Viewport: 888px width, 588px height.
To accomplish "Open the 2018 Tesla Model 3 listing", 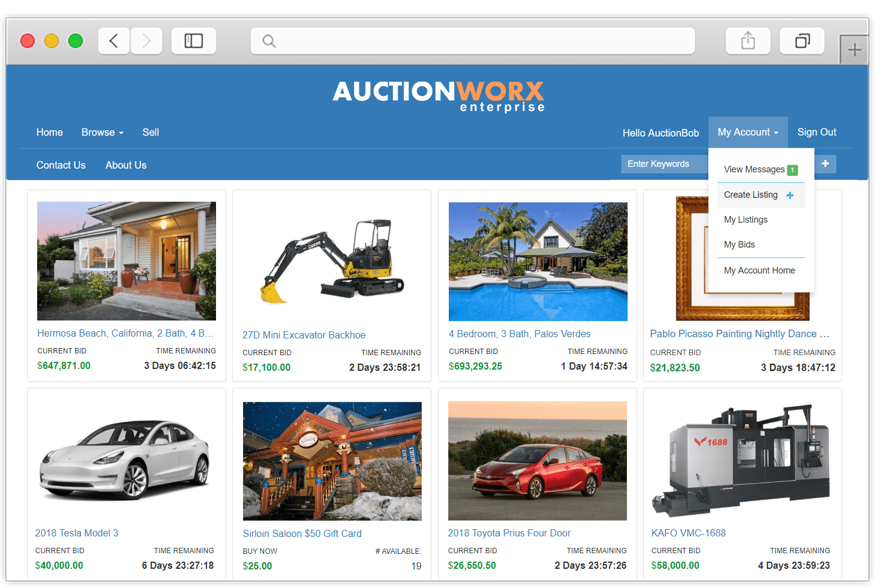I will tap(77, 533).
